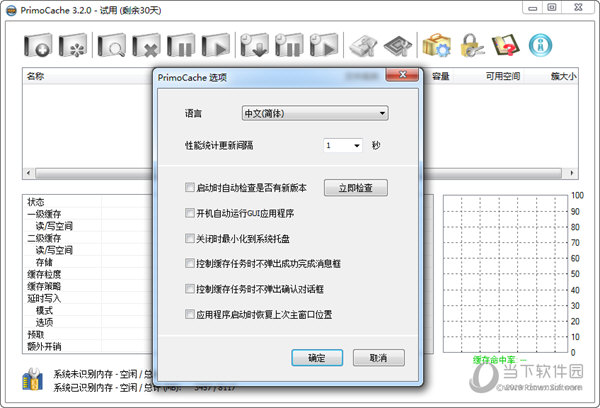The height and width of the screenshot is (408, 600).
Task: Click the 缓存命中率 label under the chart
Action: coord(500,360)
